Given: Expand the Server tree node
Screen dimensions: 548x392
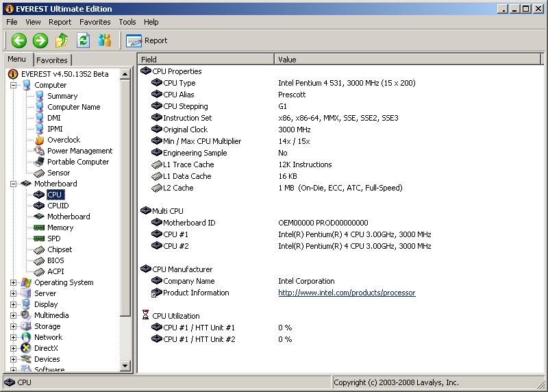Looking at the screenshot, I should [13, 293].
